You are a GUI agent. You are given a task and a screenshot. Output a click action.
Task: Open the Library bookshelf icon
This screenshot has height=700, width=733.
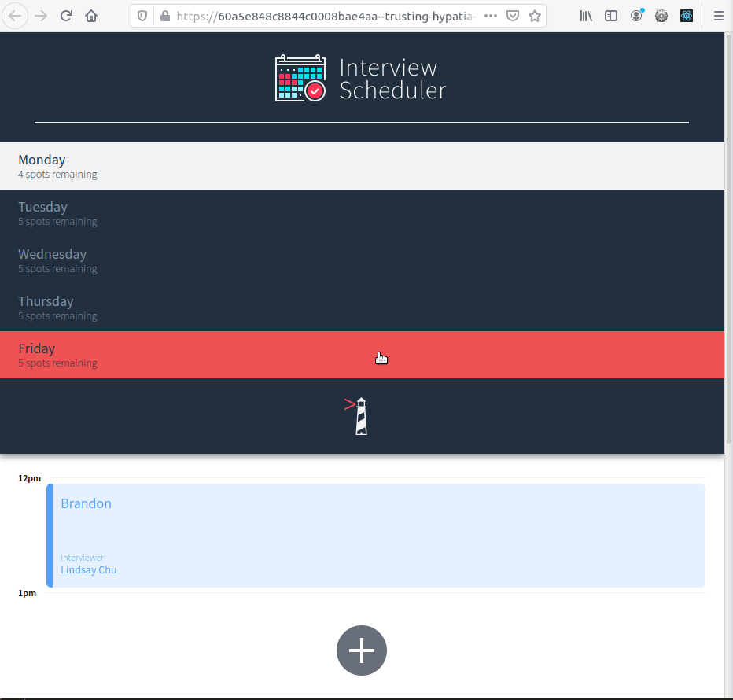point(586,16)
